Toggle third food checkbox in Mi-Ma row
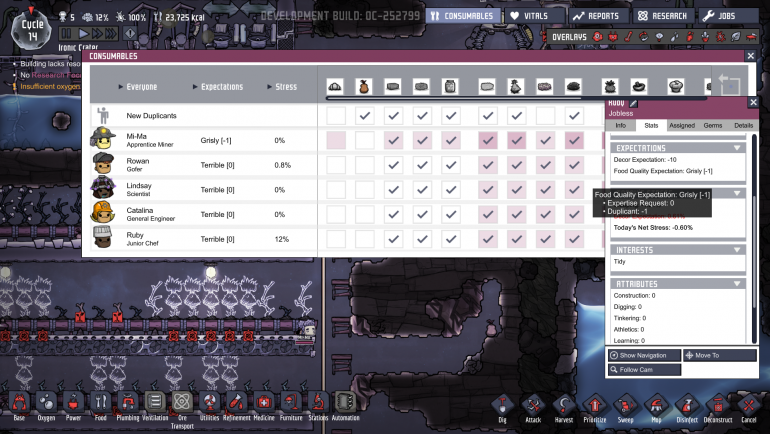Viewport: 770px width, 434px height. pyautogui.click(x=393, y=140)
